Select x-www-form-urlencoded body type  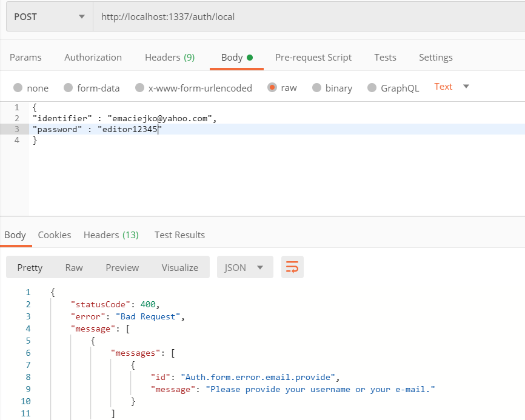(193, 88)
